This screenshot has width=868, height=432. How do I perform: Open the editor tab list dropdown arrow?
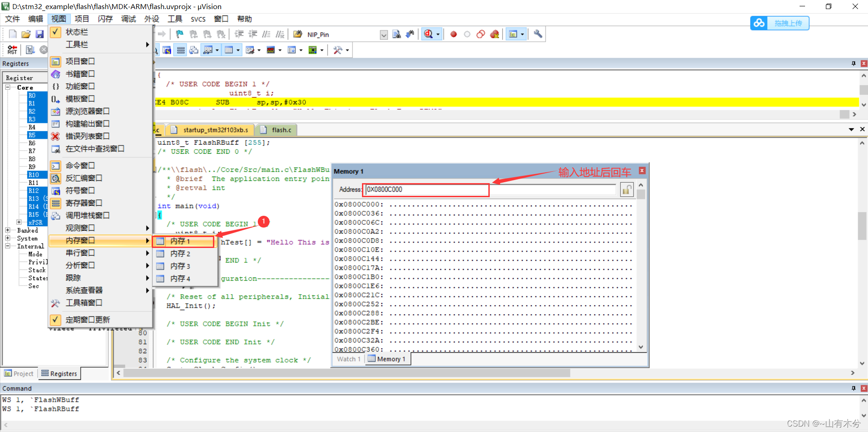(x=851, y=130)
